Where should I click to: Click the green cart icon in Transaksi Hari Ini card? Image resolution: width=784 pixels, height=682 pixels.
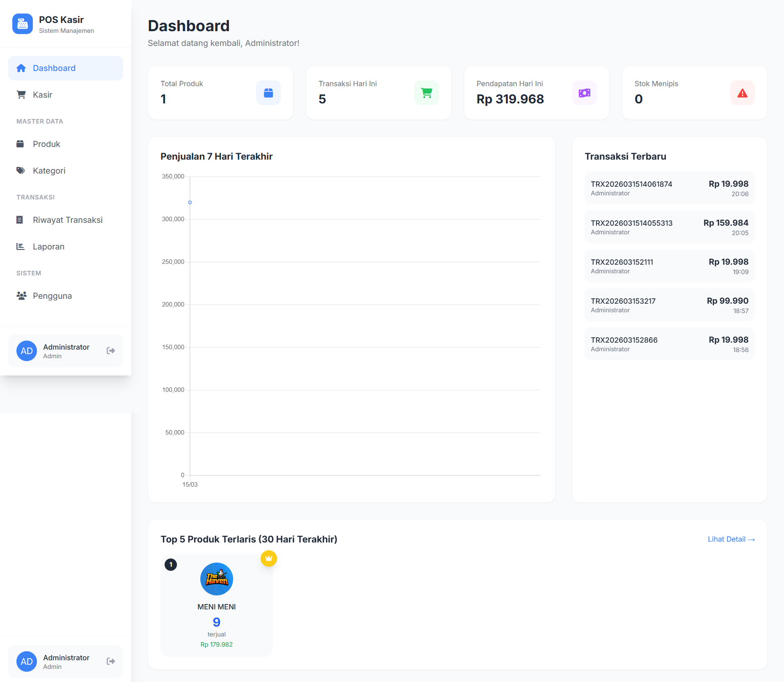426,93
